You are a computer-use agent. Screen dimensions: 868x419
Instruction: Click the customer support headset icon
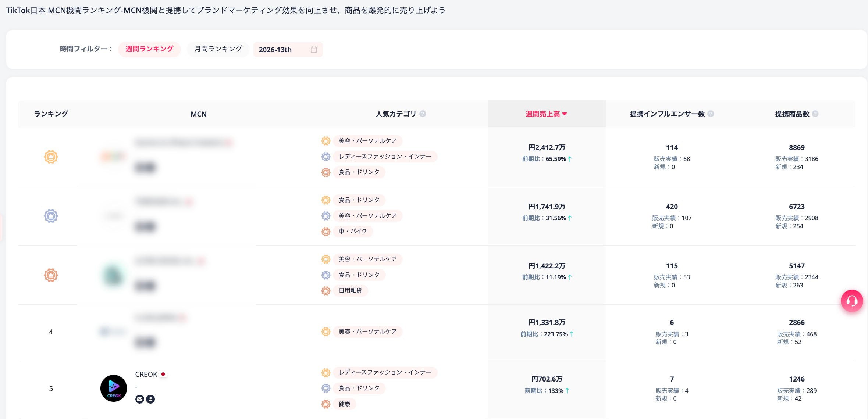pos(851,301)
